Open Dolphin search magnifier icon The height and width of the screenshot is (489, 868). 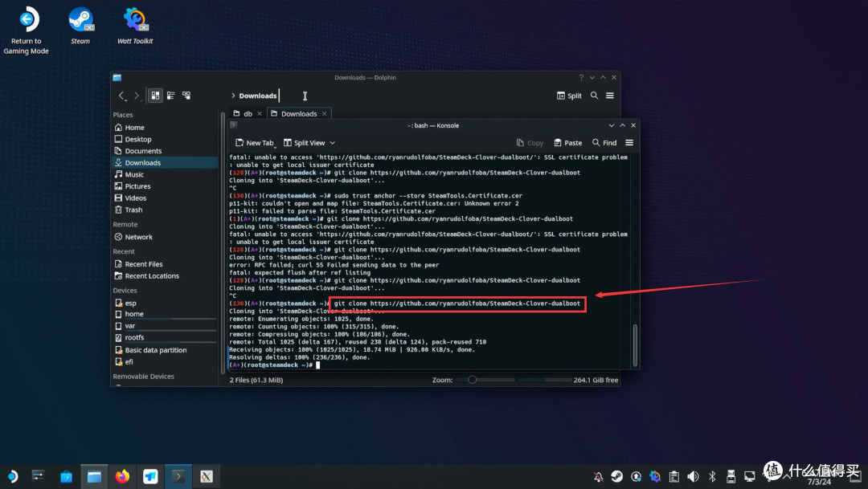pos(594,96)
